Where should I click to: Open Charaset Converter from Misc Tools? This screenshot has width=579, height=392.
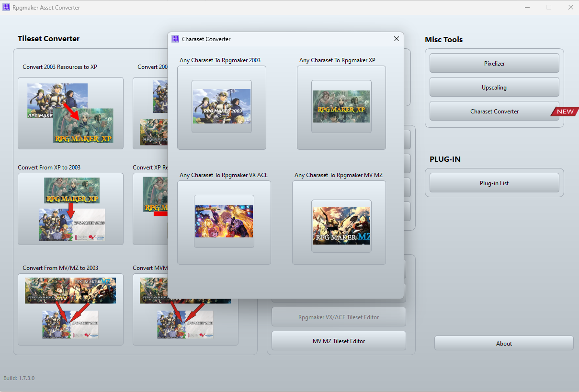494,111
